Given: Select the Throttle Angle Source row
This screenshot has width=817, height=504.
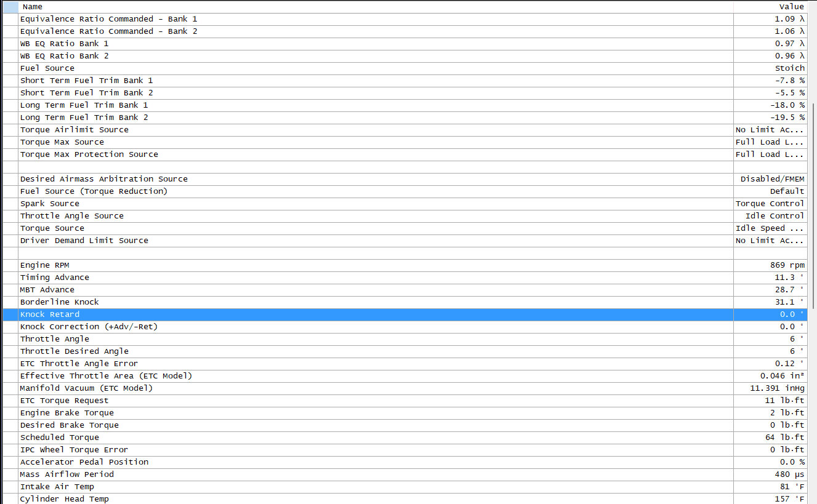Looking at the screenshot, I should click(x=405, y=216).
